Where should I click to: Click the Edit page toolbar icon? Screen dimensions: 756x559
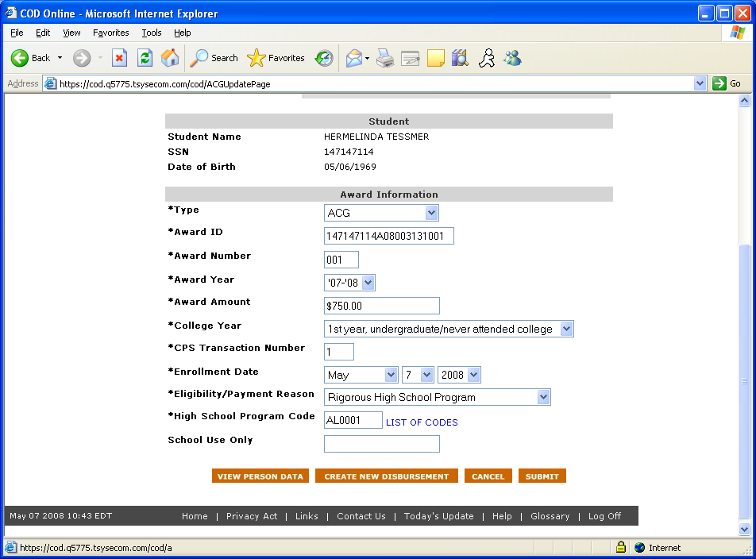pos(411,58)
